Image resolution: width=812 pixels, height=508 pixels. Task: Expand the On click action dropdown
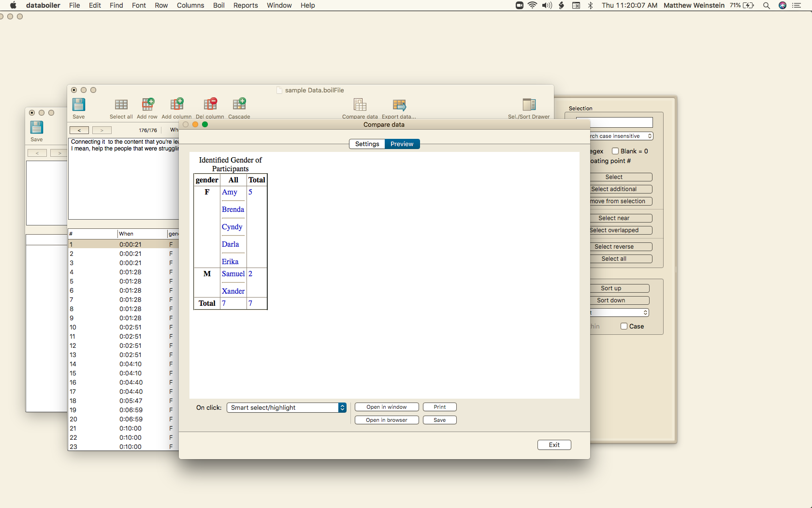[286, 407]
